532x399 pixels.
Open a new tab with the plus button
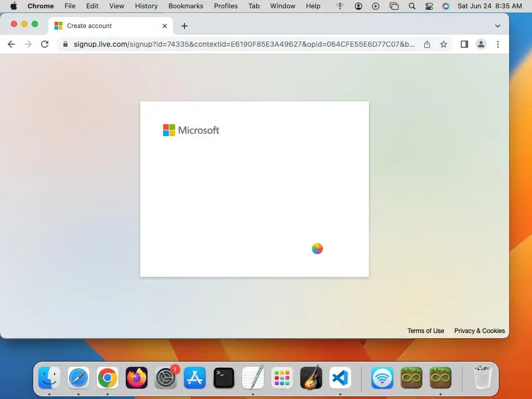[184, 26]
